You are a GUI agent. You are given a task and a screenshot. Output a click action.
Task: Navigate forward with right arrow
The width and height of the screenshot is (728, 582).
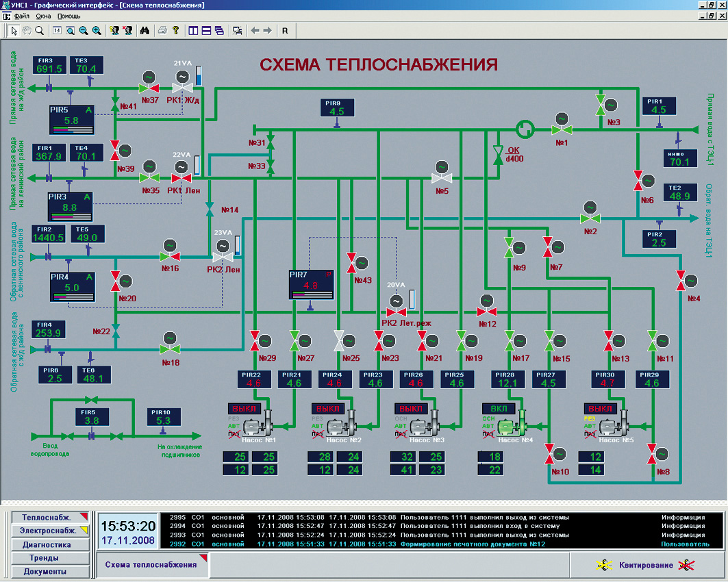268,31
